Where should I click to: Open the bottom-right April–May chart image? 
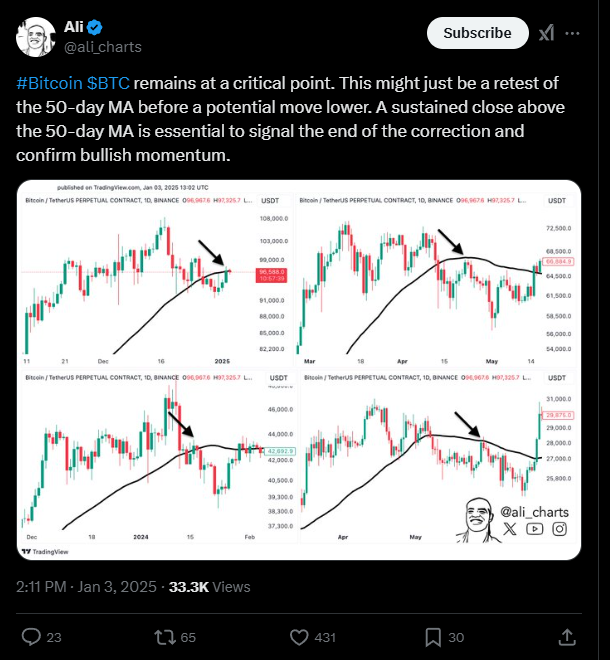pyautogui.click(x=438, y=458)
